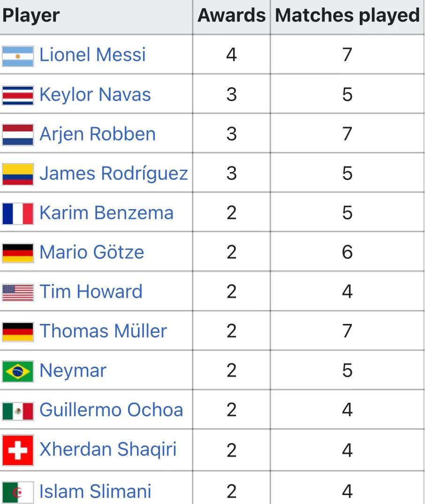This screenshot has height=504, width=425.
Task: Open the Lionel Messi link
Action: [92, 55]
